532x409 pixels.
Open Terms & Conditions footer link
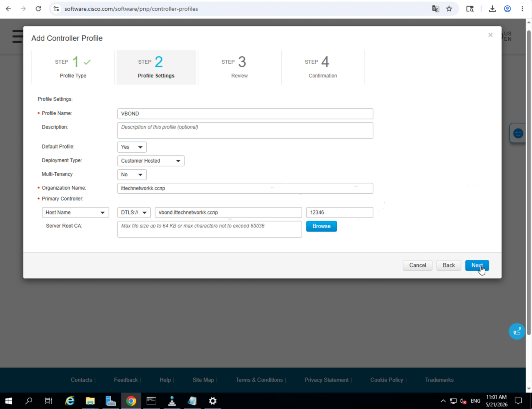pyautogui.click(x=259, y=380)
